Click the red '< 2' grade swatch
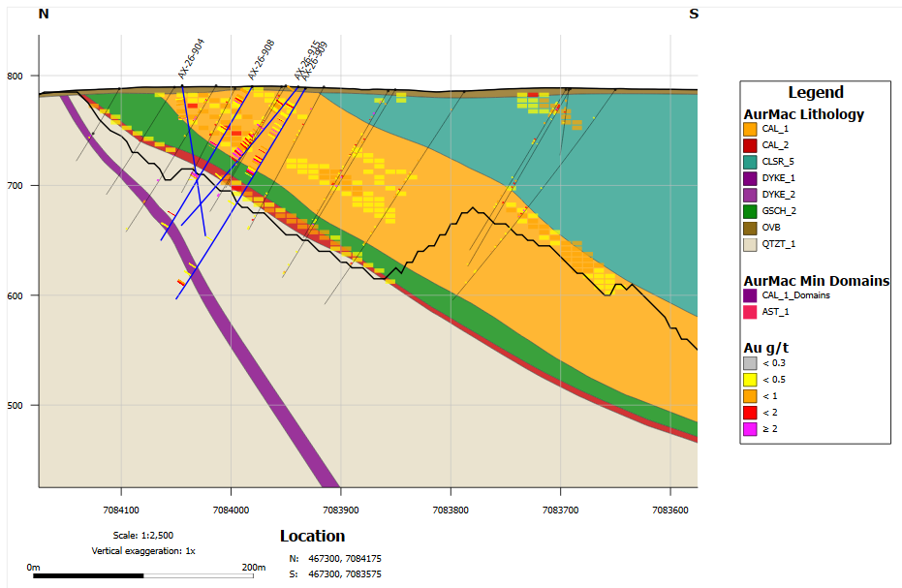This screenshot has height=588, width=902. click(750, 413)
